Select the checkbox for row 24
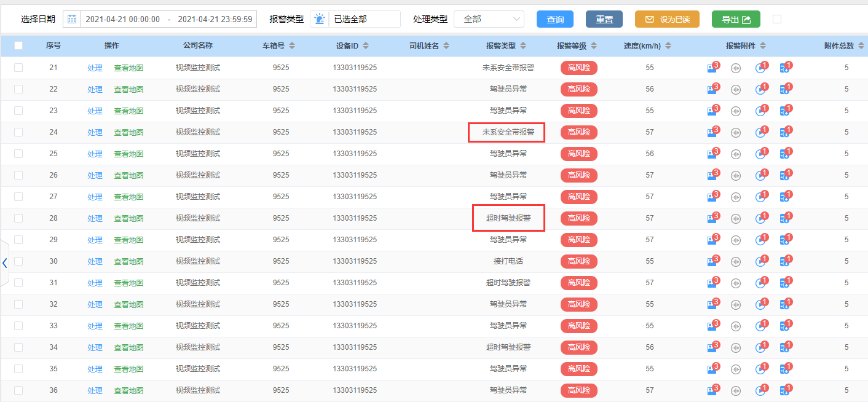The height and width of the screenshot is (402, 868). [x=18, y=132]
